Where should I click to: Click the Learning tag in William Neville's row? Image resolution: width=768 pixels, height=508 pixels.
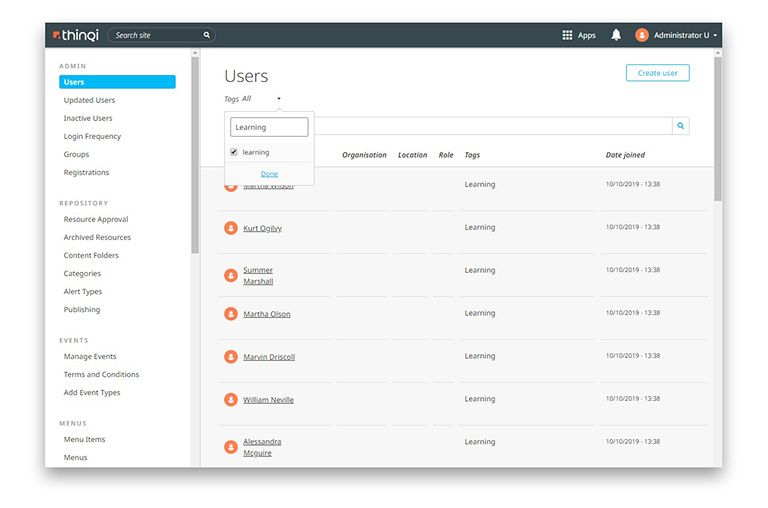point(480,399)
